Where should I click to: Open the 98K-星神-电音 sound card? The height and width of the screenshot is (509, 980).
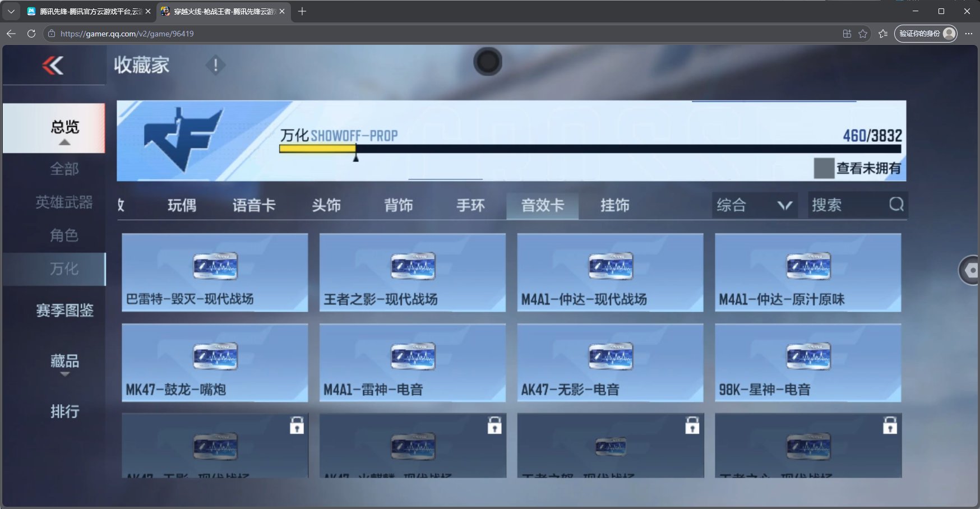pos(808,363)
